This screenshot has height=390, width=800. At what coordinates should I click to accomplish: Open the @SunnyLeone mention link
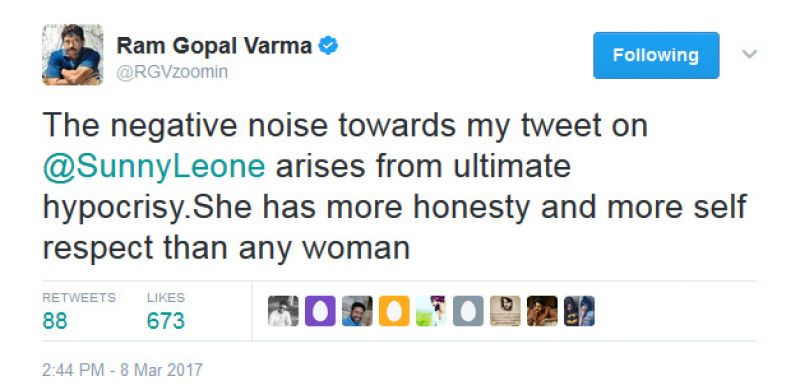(x=154, y=167)
